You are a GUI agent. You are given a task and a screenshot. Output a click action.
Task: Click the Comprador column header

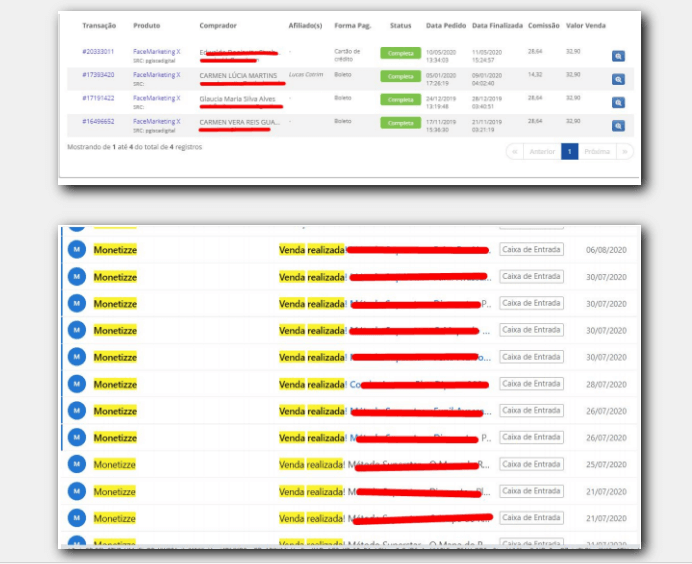point(218,25)
